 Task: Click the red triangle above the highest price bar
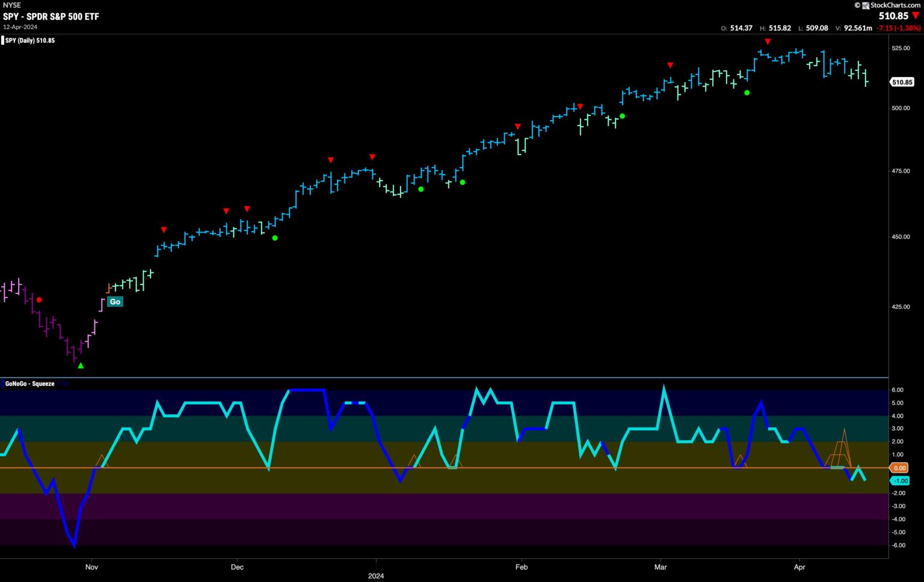[x=768, y=41]
